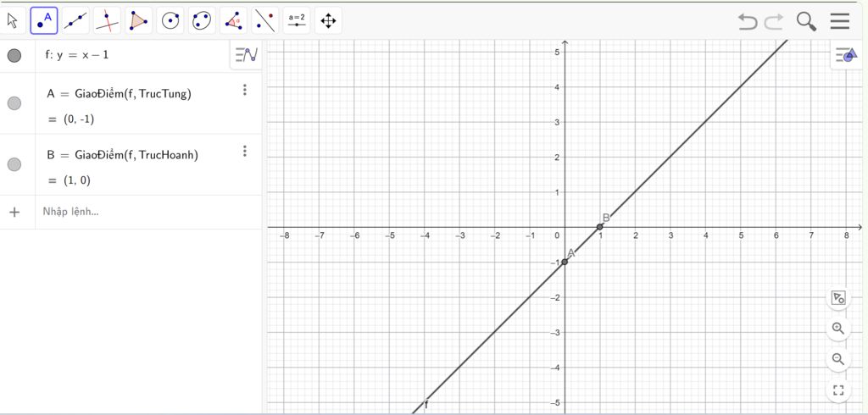Toggle visibility of line f
This screenshot has width=868, height=415.
[14, 55]
